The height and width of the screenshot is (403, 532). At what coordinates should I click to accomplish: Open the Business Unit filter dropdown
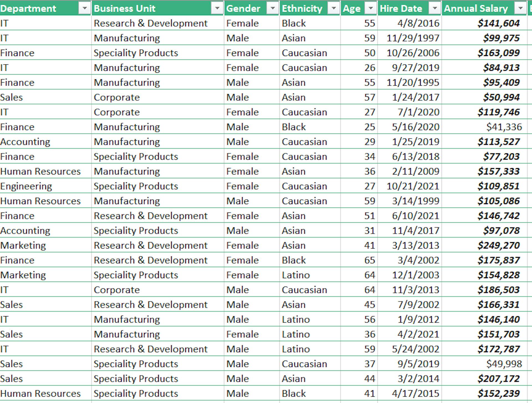click(217, 9)
